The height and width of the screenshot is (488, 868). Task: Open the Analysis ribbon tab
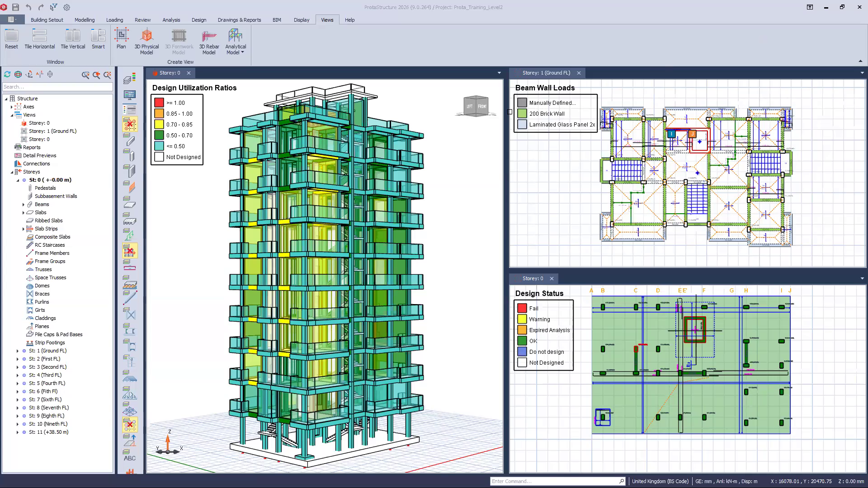[171, 20]
